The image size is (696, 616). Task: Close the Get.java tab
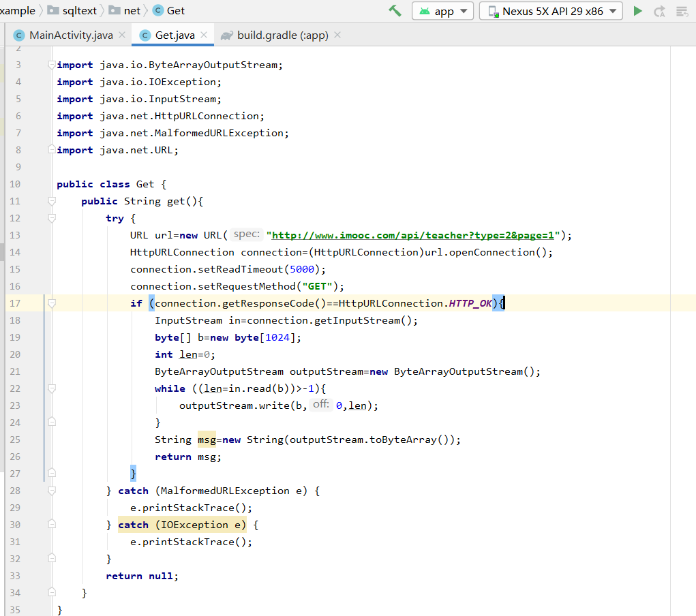[x=204, y=35]
